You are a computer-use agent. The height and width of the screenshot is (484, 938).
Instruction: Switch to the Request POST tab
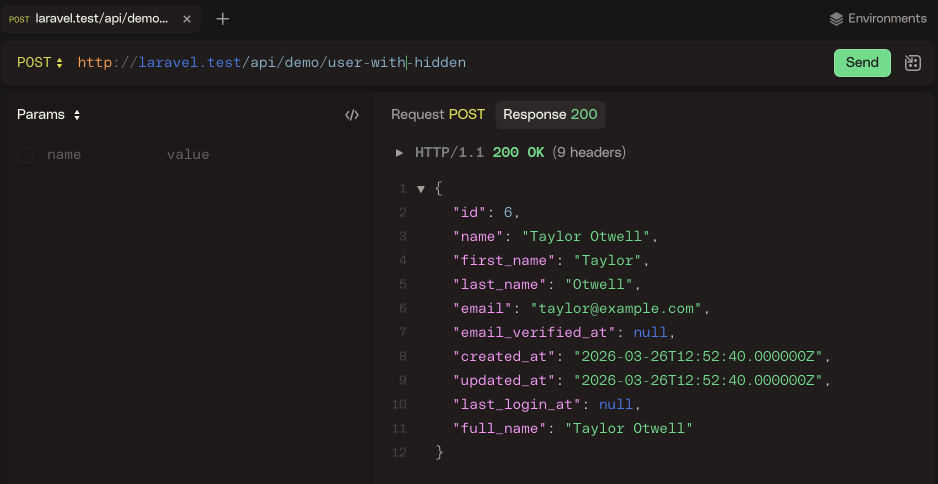tap(437, 115)
